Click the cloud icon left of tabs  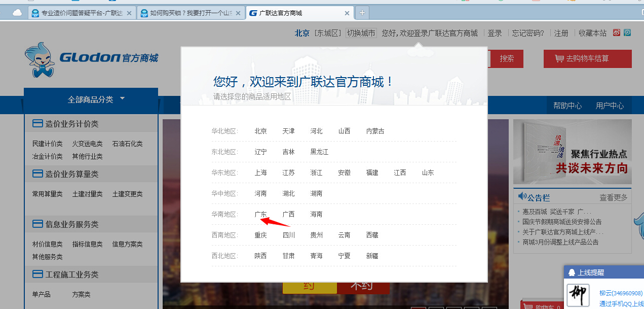(17, 13)
